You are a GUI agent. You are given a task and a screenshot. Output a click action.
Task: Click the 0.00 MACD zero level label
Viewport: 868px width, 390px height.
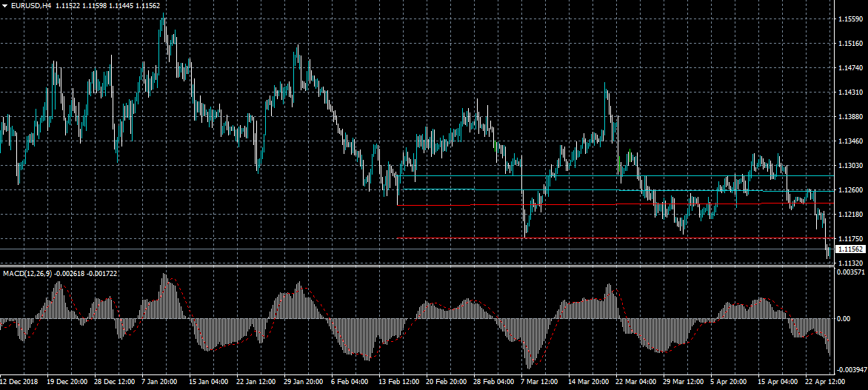click(x=844, y=319)
